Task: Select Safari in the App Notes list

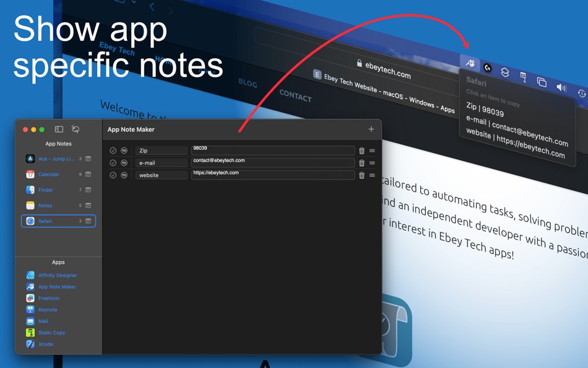Action: 45,221
